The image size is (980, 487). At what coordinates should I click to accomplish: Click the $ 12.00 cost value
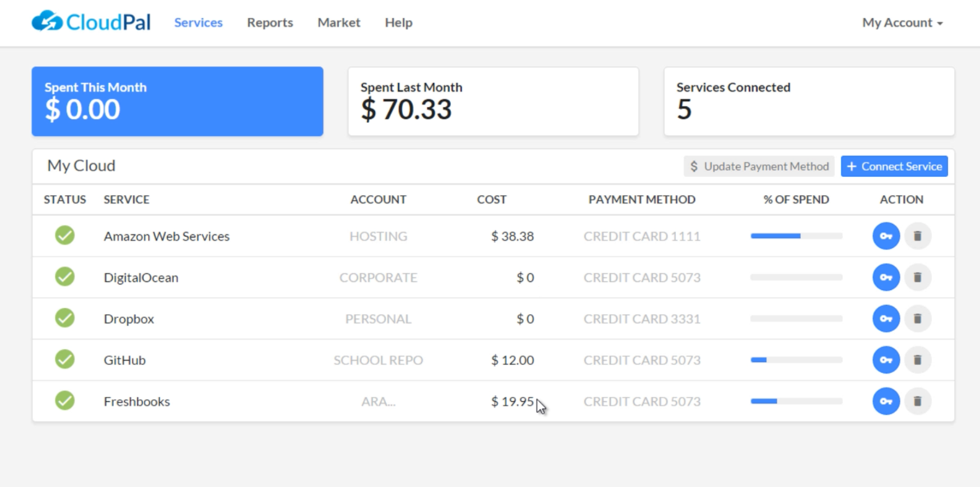click(x=512, y=360)
